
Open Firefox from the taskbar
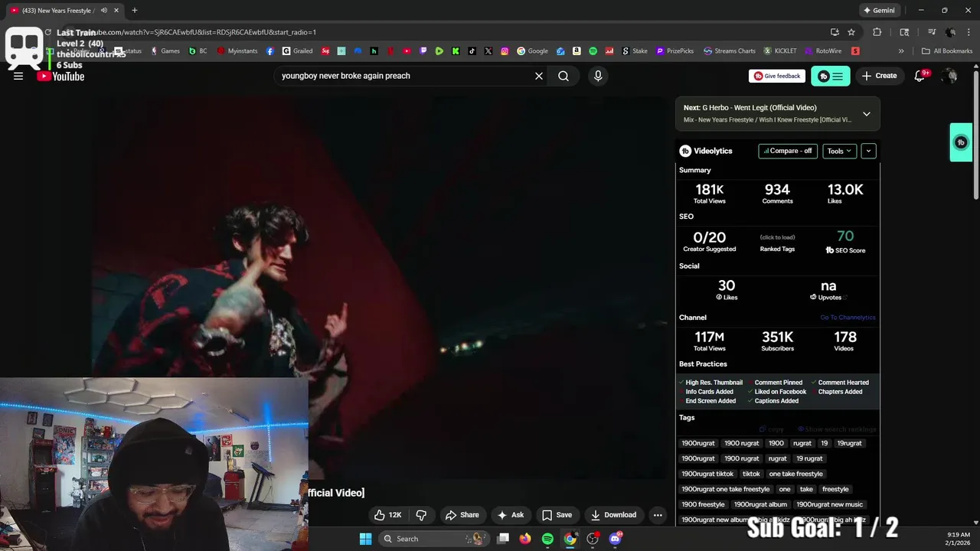[x=525, y=539]
